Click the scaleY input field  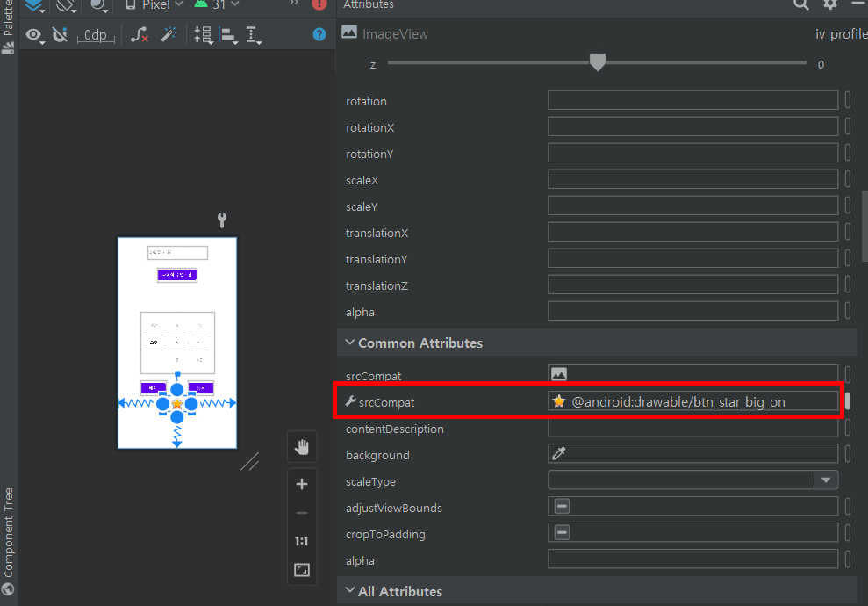tap(692, 206)
